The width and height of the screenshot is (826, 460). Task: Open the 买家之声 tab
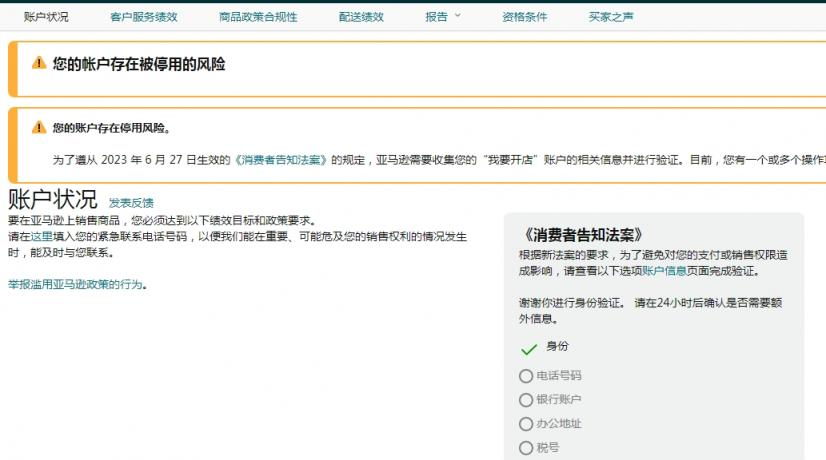point(611,17)
